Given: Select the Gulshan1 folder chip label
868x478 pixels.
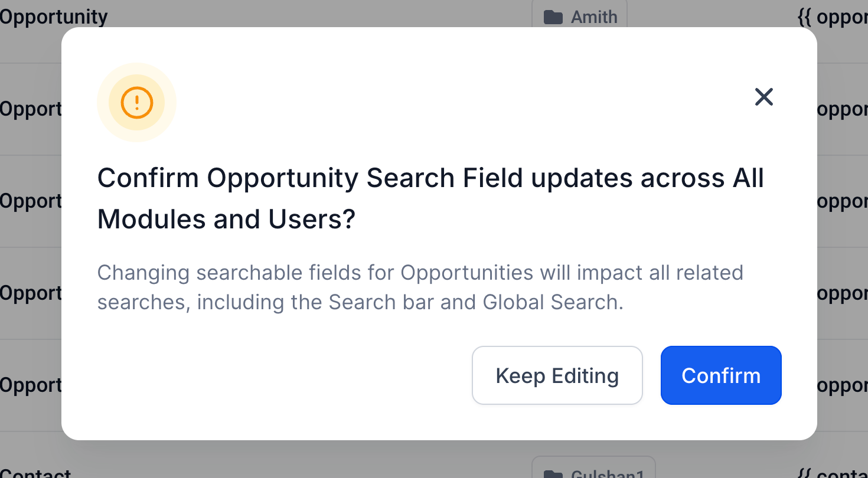Looking at the screenshot, I should click(608, 474).
